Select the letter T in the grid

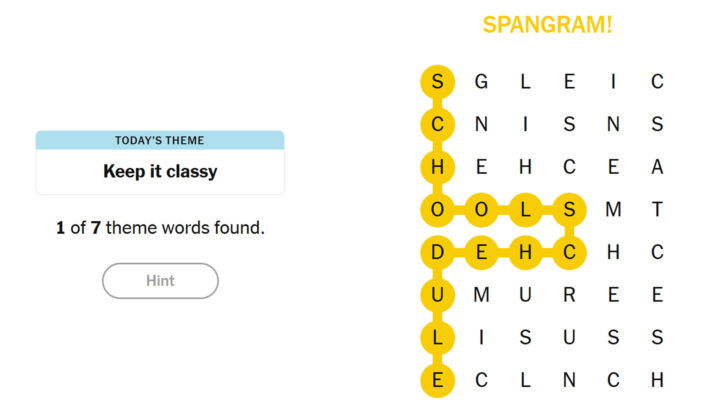pos(657,209)
